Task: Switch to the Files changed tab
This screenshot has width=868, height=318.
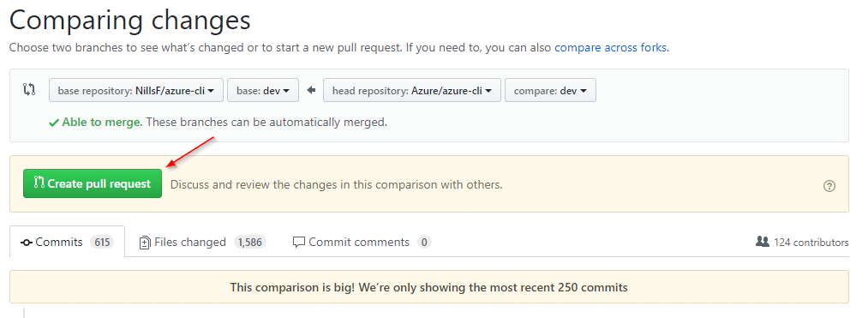Action: 202,242
